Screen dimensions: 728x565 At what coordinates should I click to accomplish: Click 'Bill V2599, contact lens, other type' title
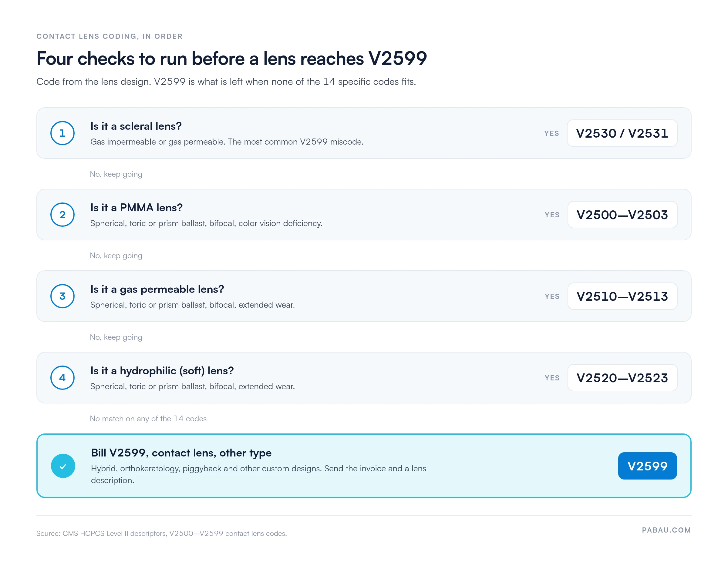[x=181, y=453]
